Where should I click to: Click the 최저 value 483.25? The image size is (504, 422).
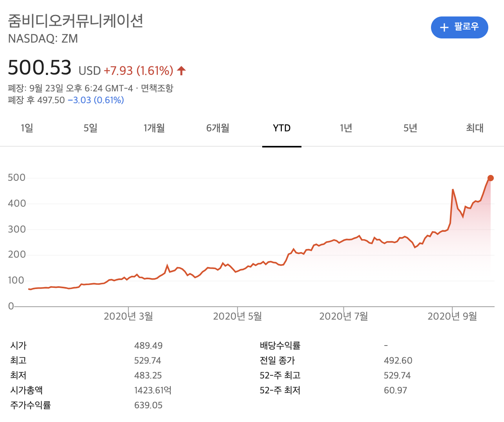(148, 375)
